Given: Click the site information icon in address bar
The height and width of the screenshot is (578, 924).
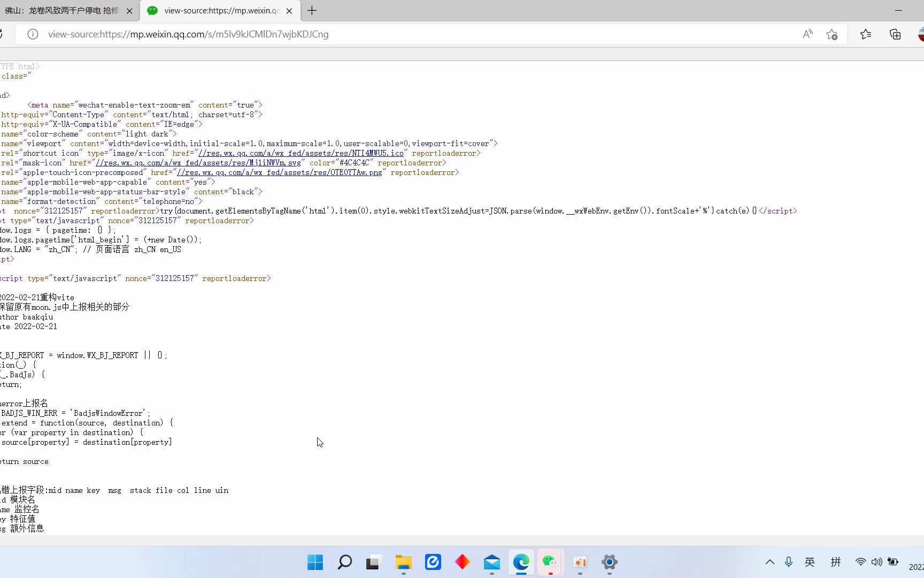Looking at the screenshot, I should pos(33,34).
